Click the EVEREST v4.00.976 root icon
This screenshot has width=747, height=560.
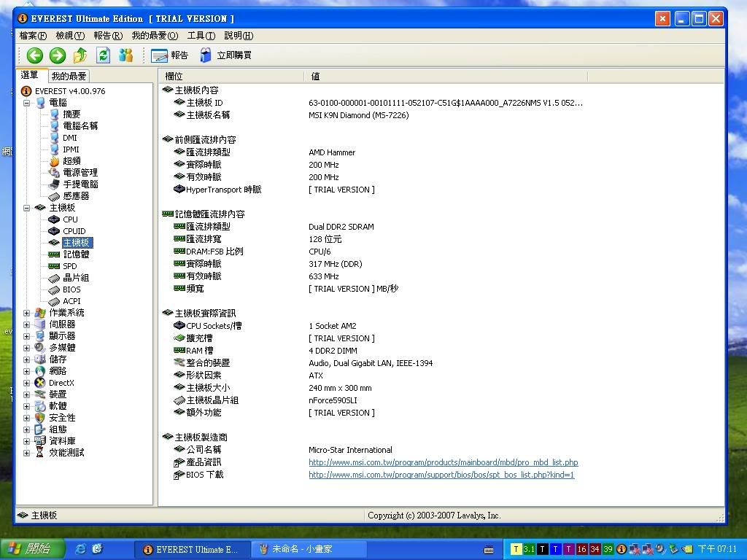[26, 91]
